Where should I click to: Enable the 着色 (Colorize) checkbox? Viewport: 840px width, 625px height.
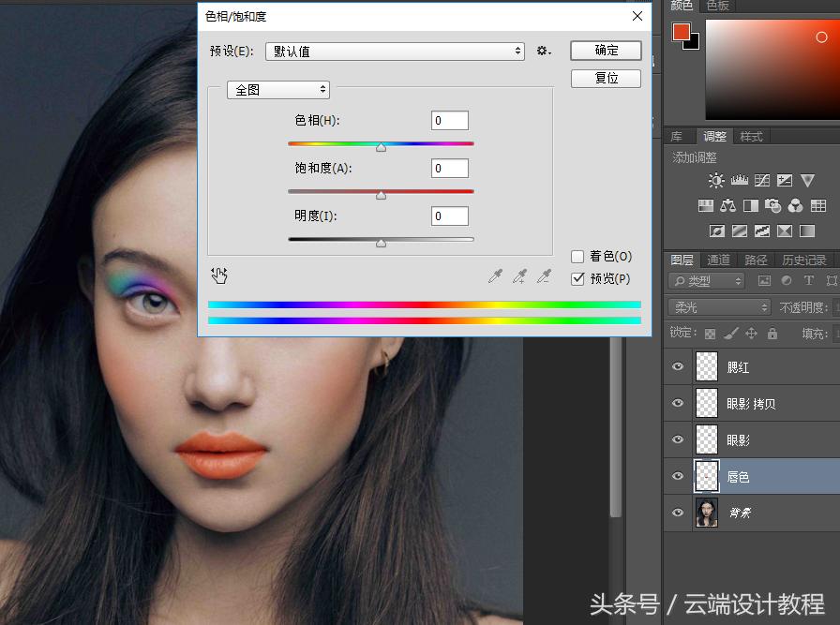(577, 257)
